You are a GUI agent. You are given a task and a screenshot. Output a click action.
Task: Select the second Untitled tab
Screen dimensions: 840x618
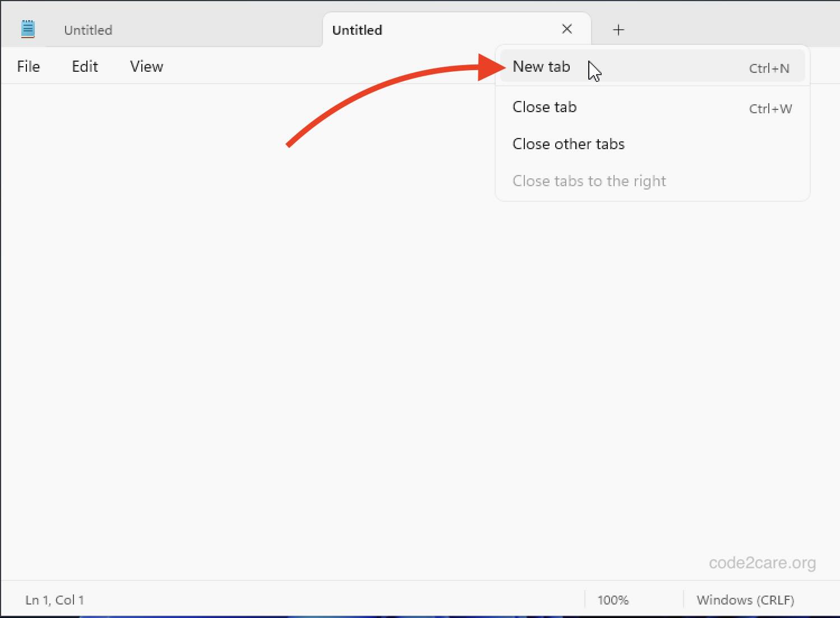pos(357,30)
